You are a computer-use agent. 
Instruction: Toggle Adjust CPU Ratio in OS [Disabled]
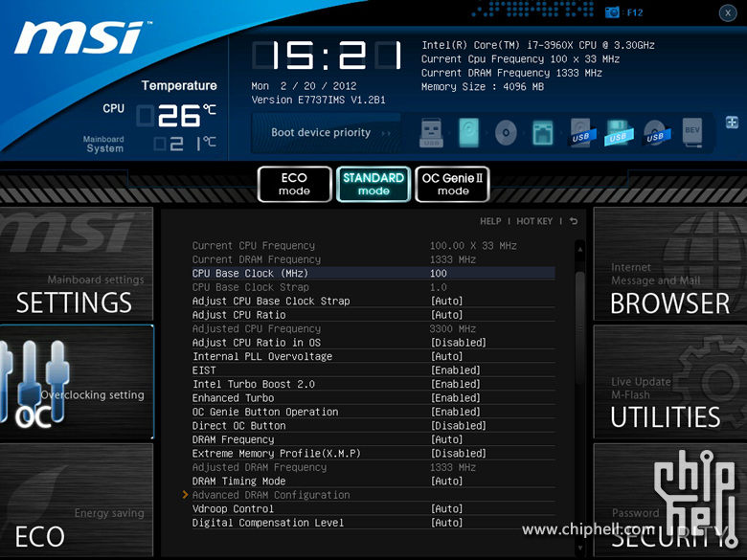(459, 343)
